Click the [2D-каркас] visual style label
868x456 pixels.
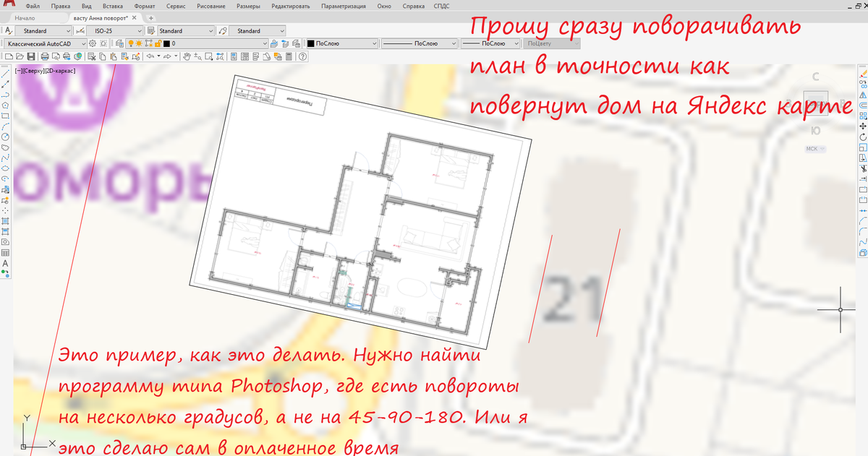click(x=61, y=71)
